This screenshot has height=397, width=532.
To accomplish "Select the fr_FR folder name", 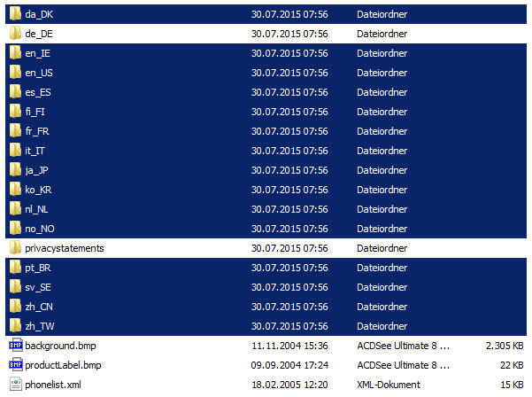I will click(37, 131).
